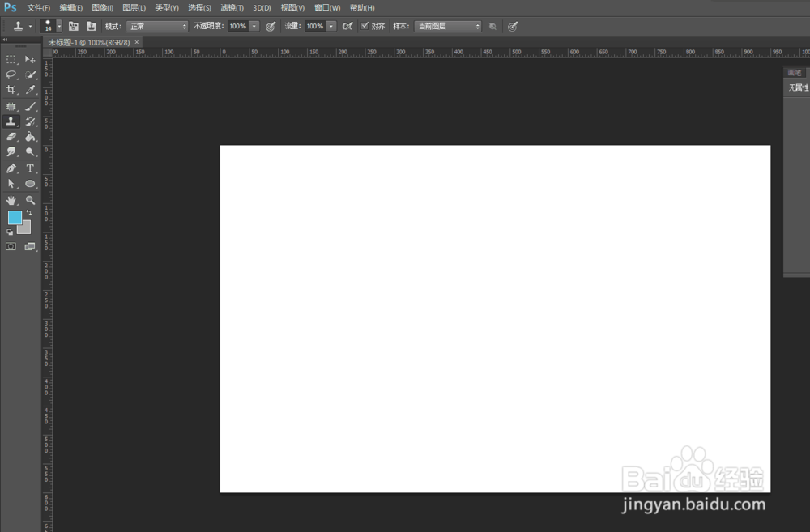Viewport: 810px width, 532px height.
Task: Toggle pressure for opacity icon
Action: 271,27
